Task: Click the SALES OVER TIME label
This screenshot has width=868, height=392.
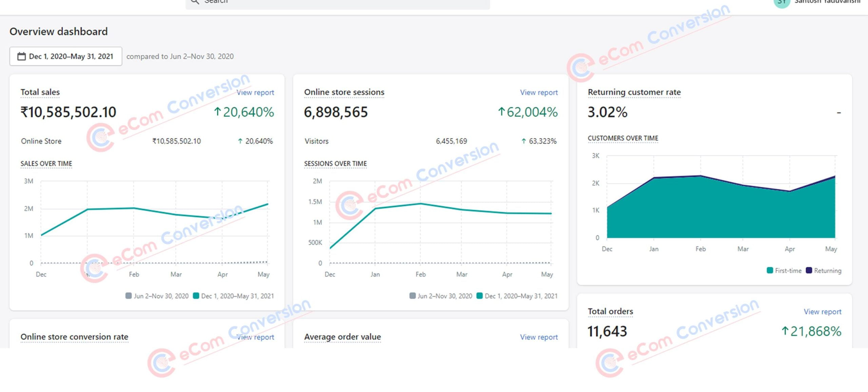Action: click(x=46, y=164)
